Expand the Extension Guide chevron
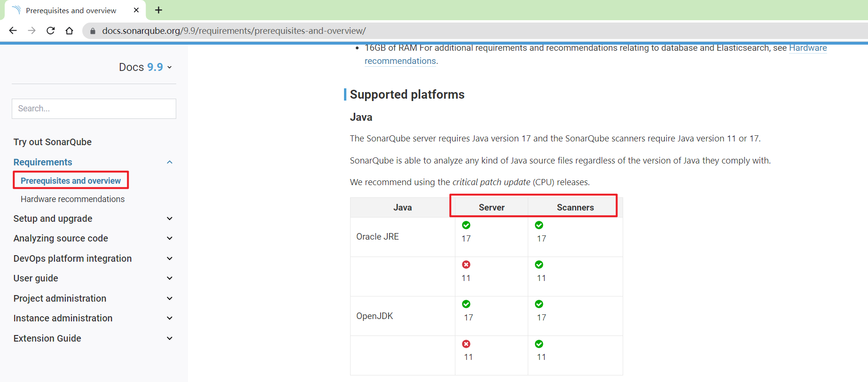Viewport: 868px width, 382px height. click(170, 338)
